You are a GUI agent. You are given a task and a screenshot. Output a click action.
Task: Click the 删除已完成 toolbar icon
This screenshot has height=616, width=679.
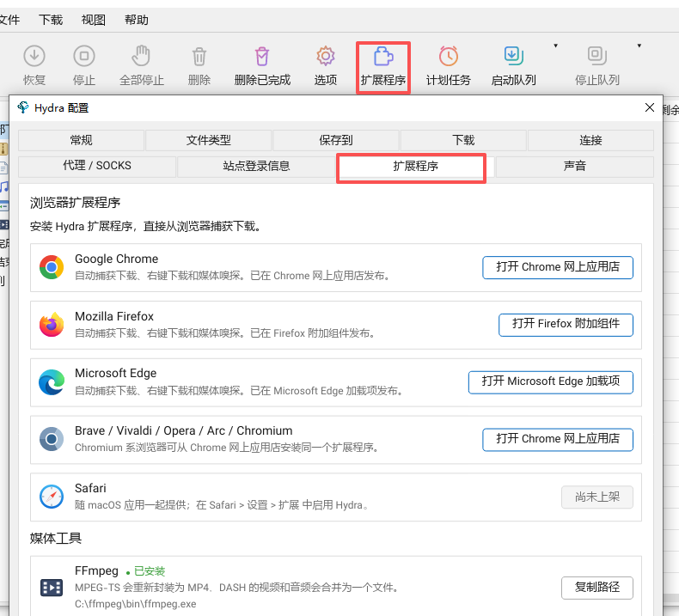pyautogui.click(x=262, y=57)
